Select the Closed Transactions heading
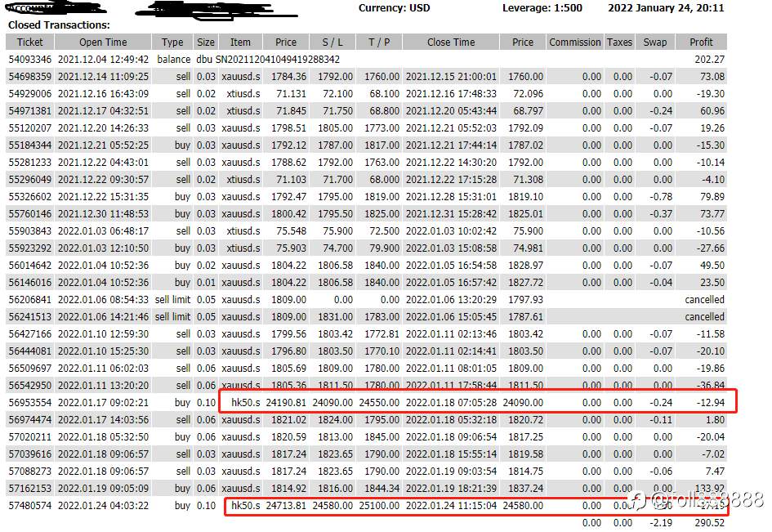Viewport: 772px width, 532px height. 59,25
